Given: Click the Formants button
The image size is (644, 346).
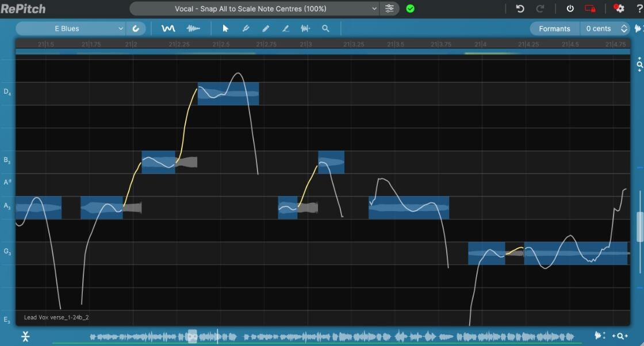Looking at the screenshot, I should coord(554,29).
